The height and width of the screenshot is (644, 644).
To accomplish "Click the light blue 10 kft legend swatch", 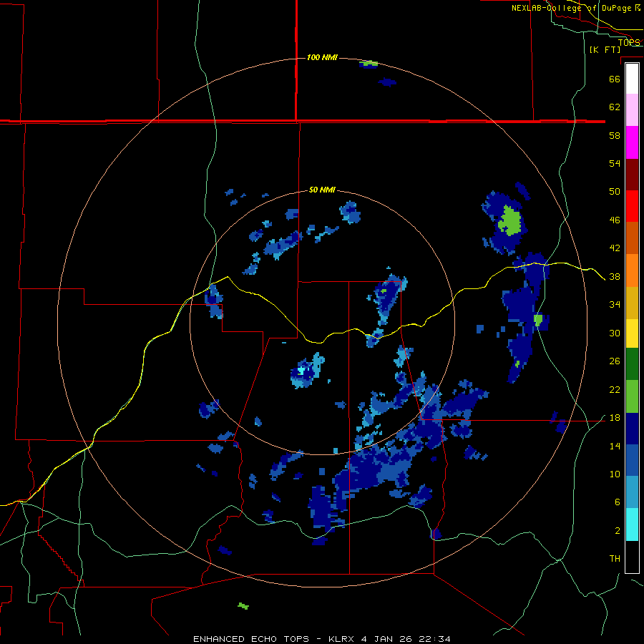I will pos(632,492).
